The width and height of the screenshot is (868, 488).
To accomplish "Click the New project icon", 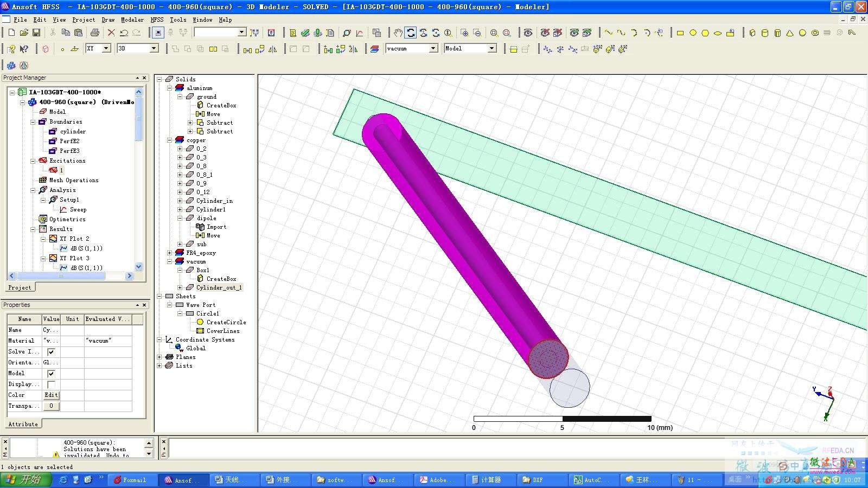I will (11, 33).
